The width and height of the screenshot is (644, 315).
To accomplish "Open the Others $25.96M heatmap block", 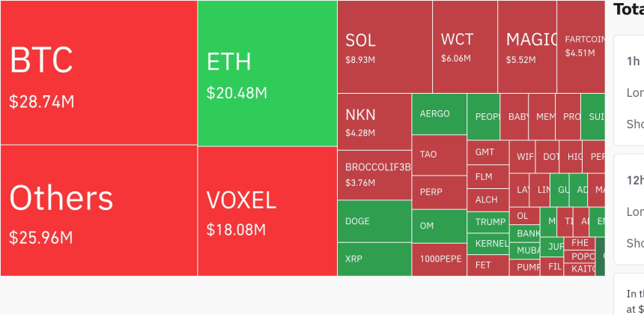I will tap(99, 211).
